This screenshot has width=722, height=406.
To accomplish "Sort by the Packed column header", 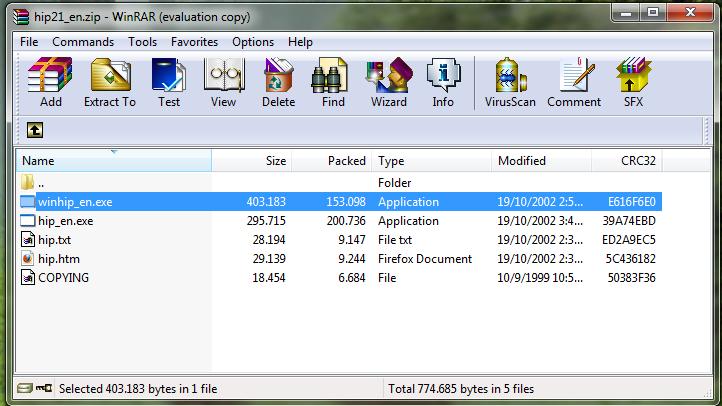I will point(332,161).
